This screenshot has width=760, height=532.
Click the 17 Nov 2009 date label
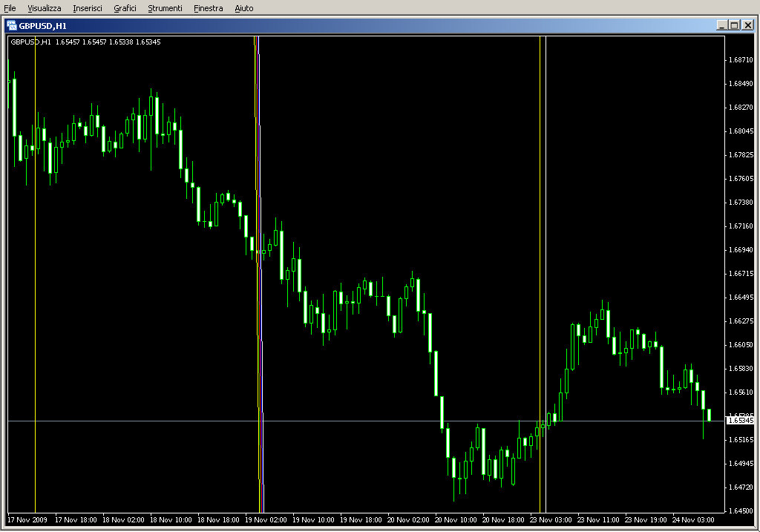pyautogui.click(x=27, y=520)
